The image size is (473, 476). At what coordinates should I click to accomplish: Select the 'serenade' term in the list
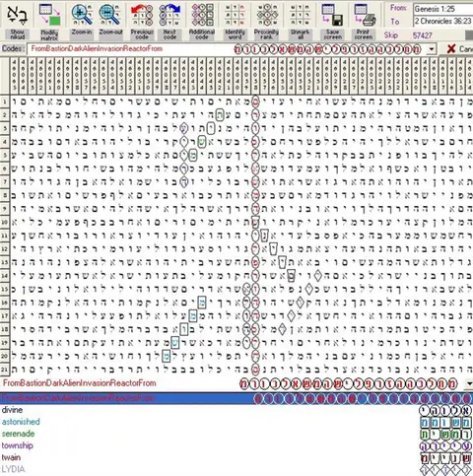[x=18, y=434]
